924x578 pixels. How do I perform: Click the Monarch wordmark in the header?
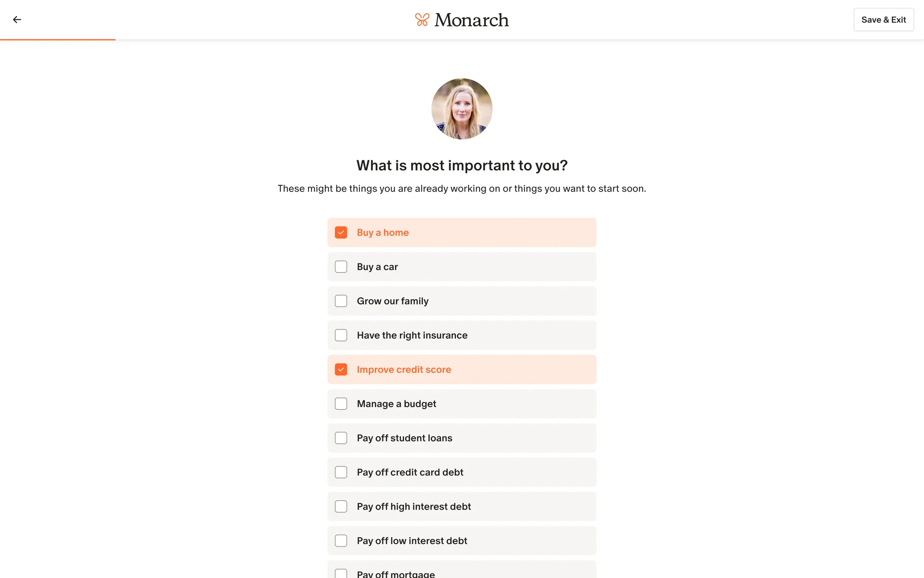pos(471,20)
